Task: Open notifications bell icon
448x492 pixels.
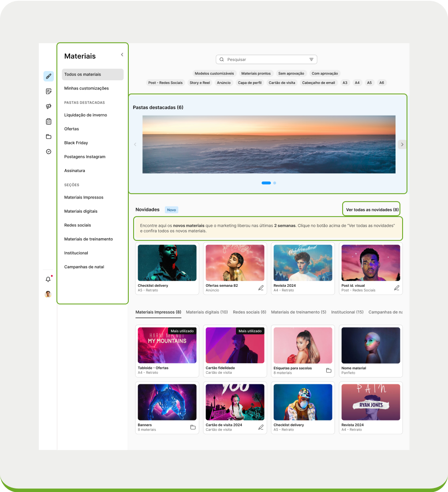Action: coord(49,279)
